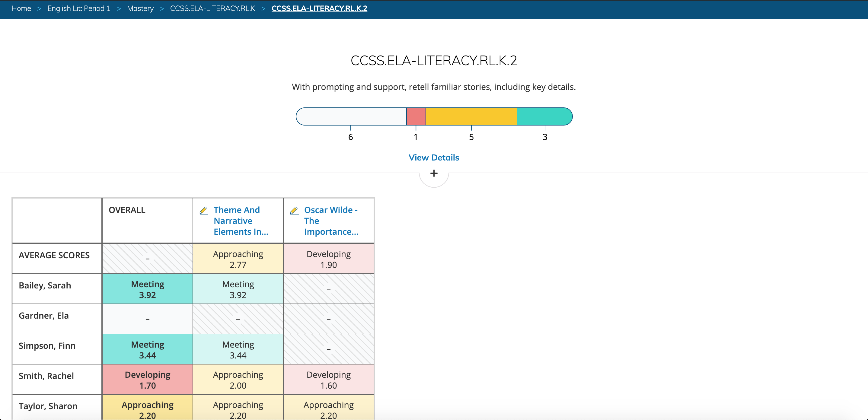Open Theme And Narrative Elements assignment link

pyautogui.click(x=241, y=221)
